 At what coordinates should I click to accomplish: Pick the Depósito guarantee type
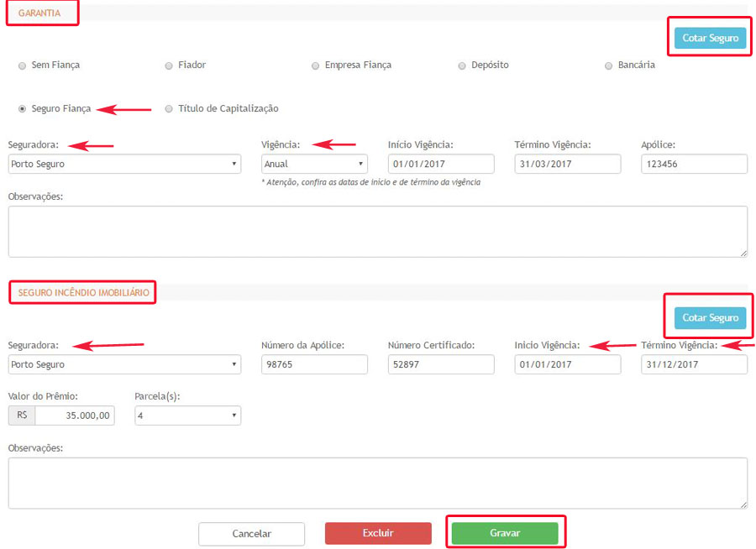pos(462,65)
